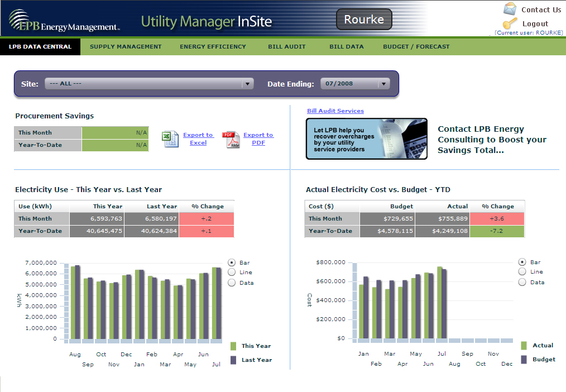
Task: Click the Actual green legend swatch
Action: 524,346
